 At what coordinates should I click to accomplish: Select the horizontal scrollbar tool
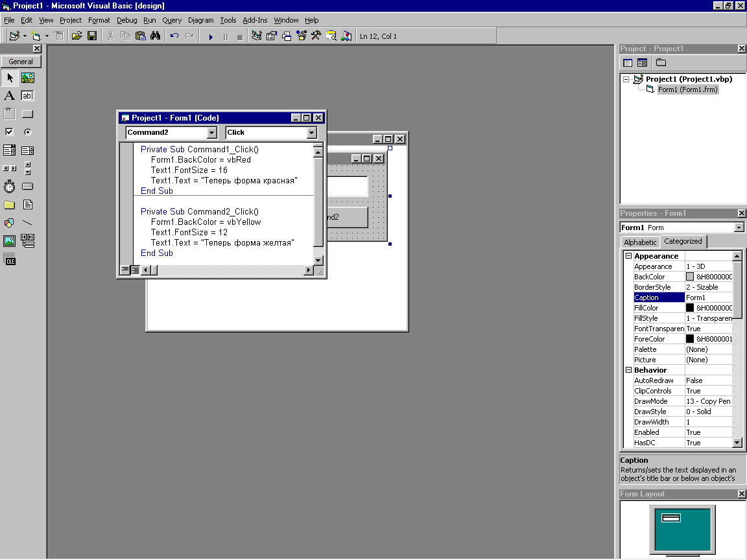[x=10, y=169]
